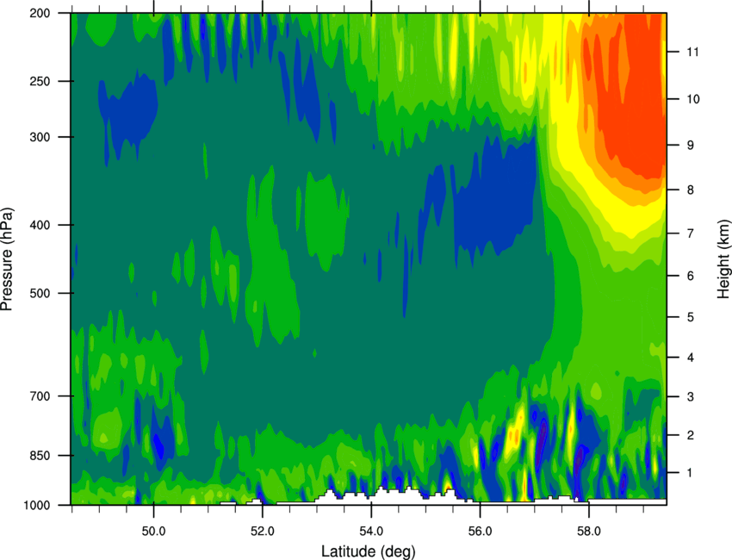The image size is (732, 560).
Task: Pick the 8 km height label
Action: [691, 190]
